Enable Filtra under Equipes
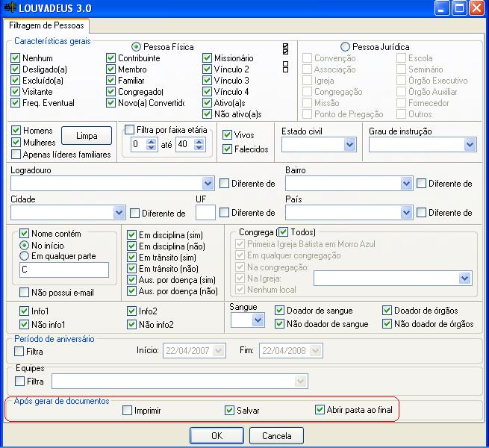 19,382
